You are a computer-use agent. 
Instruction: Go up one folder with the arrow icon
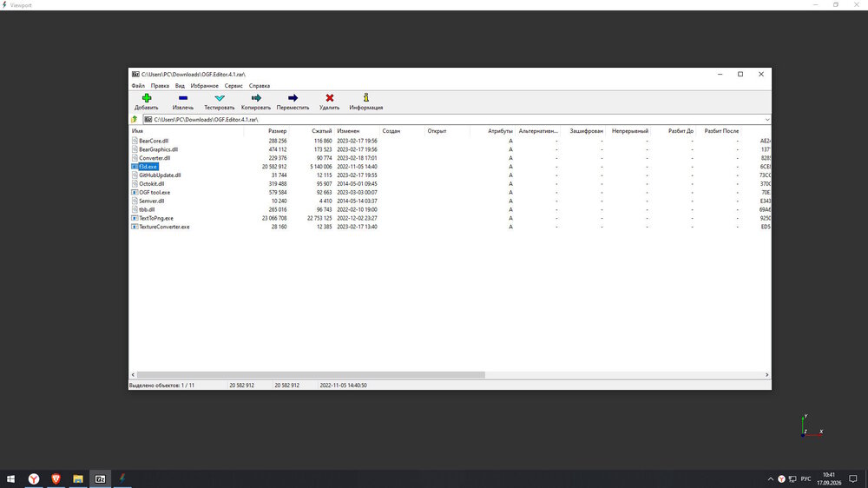pyautogui.click(x=134, y=119)
